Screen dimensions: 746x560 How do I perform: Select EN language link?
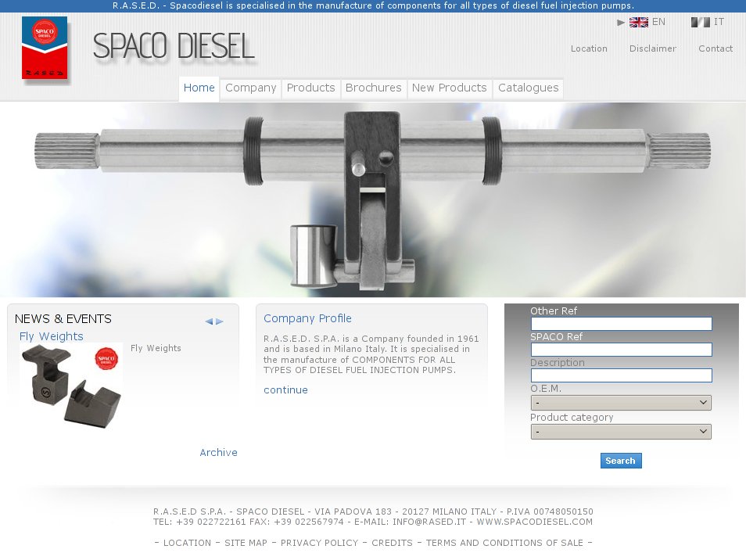tap(658, 22)
